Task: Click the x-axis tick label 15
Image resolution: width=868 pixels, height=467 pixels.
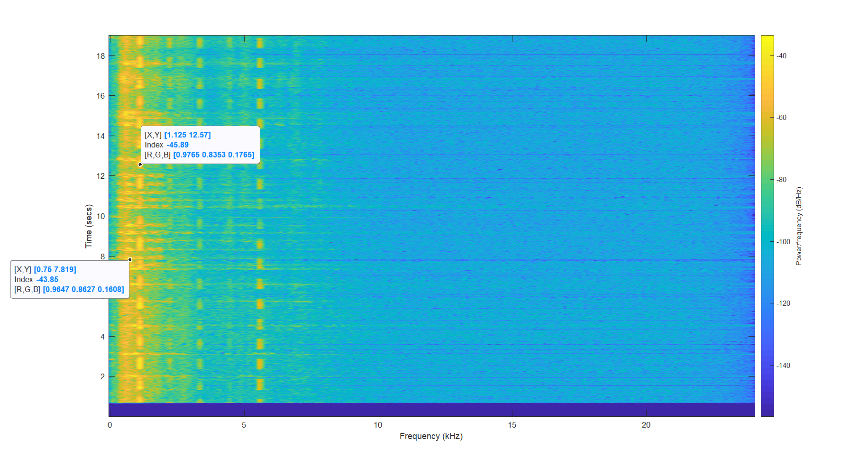Action: pos(512,425)
